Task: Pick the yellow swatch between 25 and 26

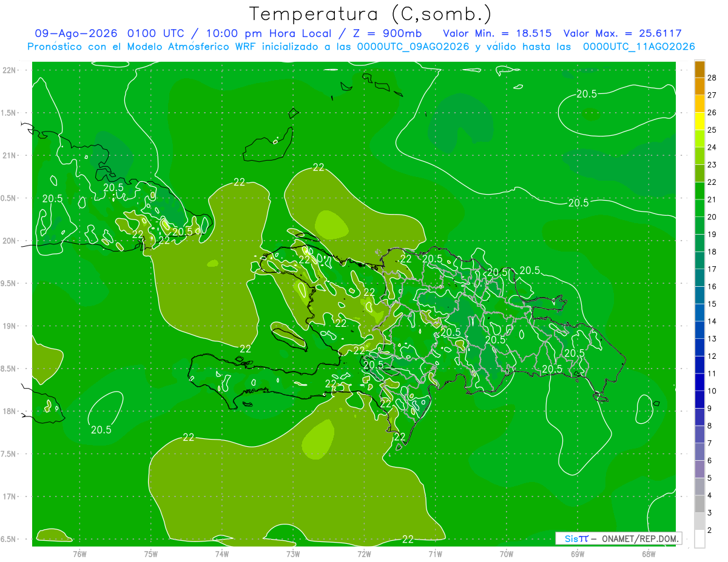Action: (700, 121)
